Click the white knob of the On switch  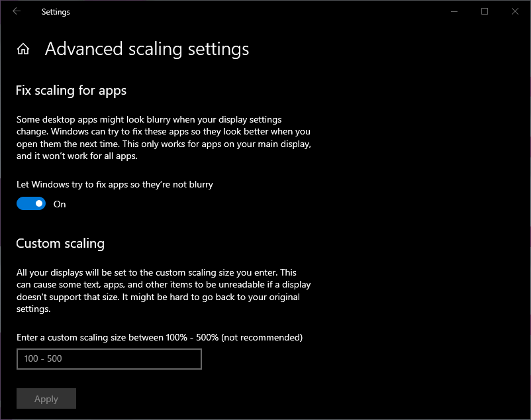pos(39,204)
